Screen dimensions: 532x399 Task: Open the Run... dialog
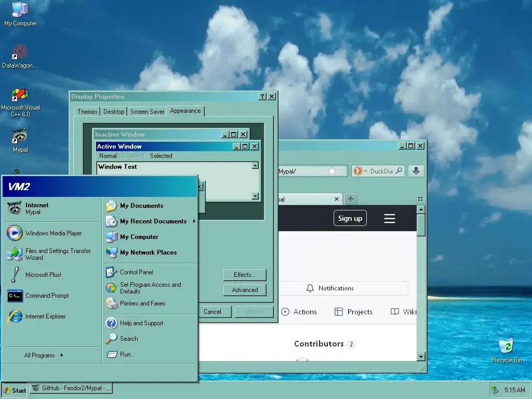tap(150, 354)
